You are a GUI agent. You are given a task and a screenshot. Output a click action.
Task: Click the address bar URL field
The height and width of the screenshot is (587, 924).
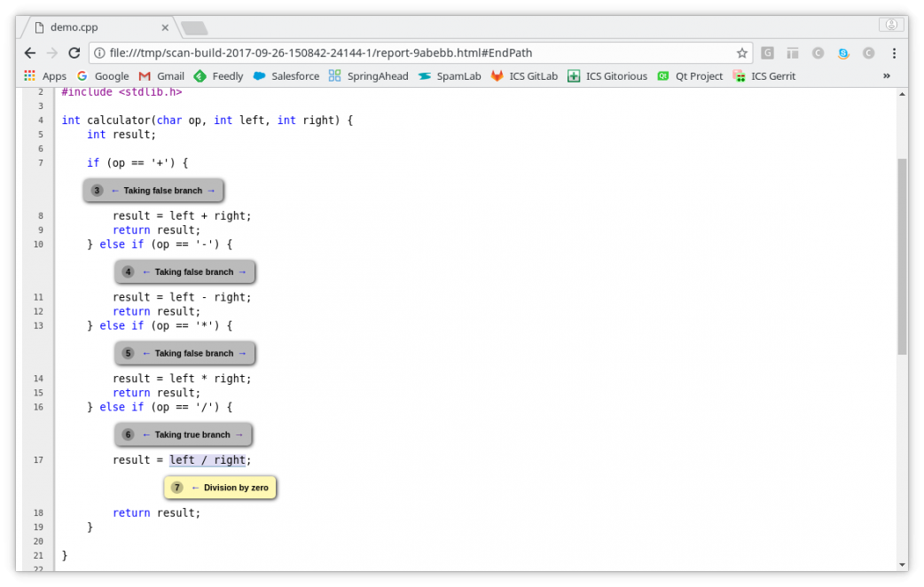[x=417, y=53]
